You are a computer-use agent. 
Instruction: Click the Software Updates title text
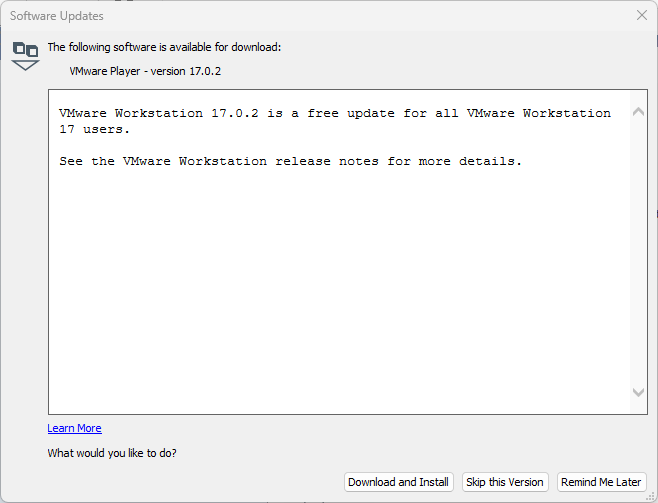pyautogui.click(x=57, y=16)
